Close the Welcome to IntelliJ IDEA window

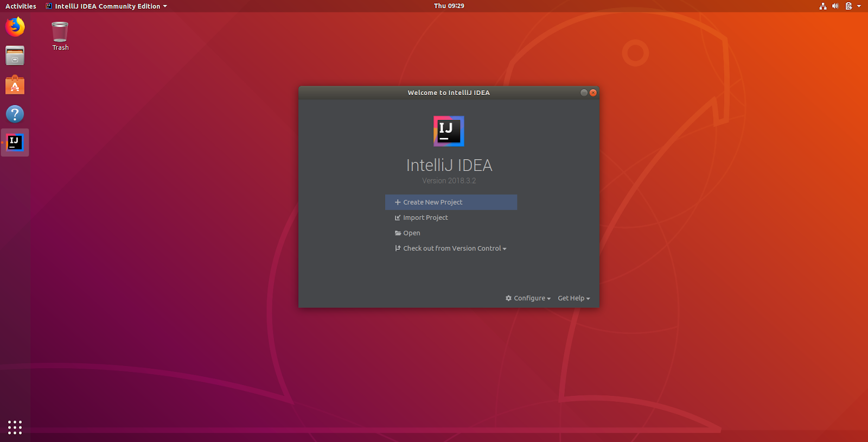coord(593,93)
